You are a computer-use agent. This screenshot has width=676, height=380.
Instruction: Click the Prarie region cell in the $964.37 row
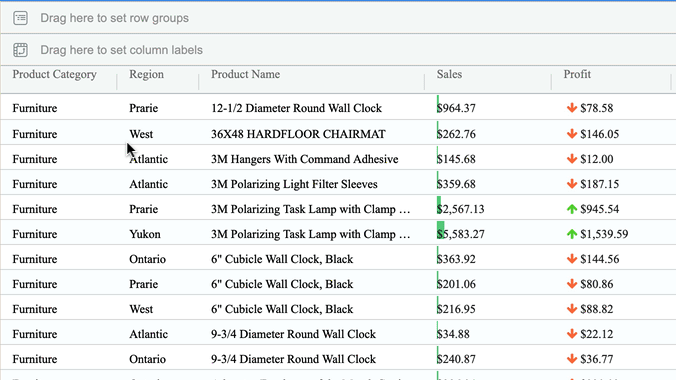[144, 108]
